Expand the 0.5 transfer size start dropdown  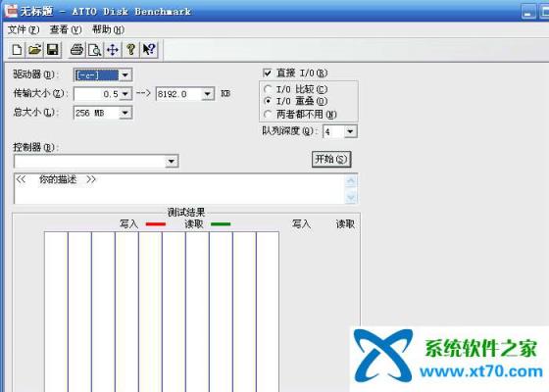point(125,94)
